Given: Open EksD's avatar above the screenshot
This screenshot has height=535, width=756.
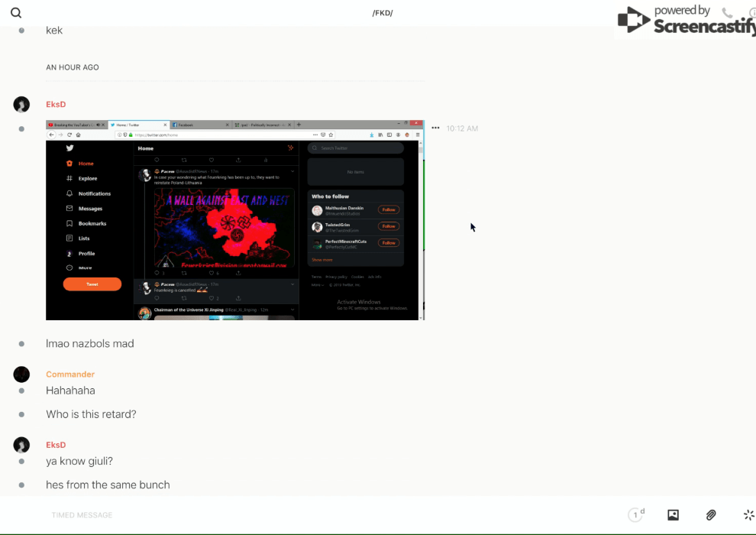Looking at the screenshot, I should [x=21, y=105].
